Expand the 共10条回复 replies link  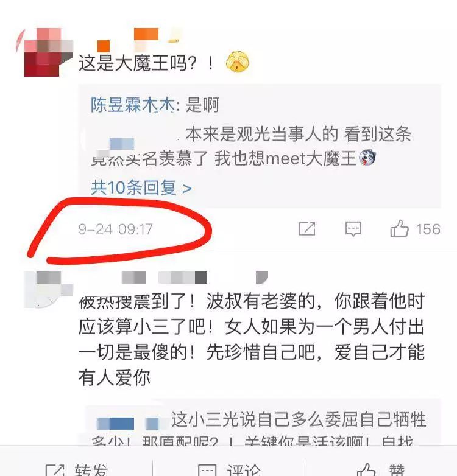pos(141,187)
